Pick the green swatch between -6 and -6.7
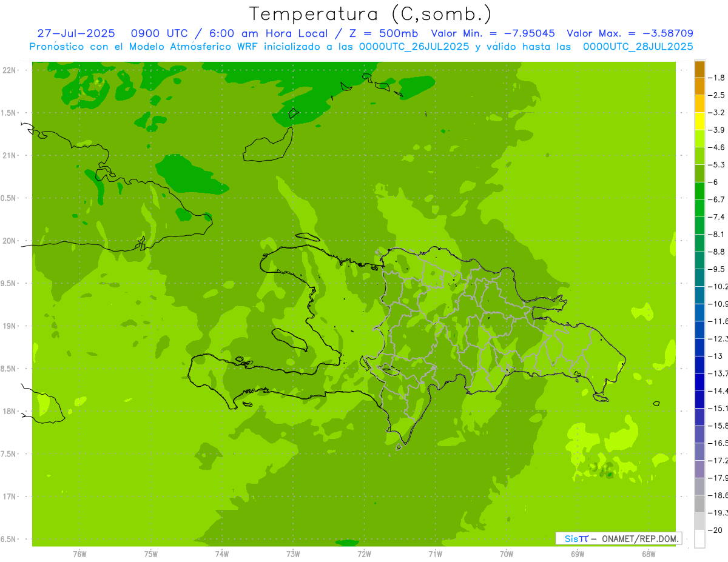 coord(700,191)
